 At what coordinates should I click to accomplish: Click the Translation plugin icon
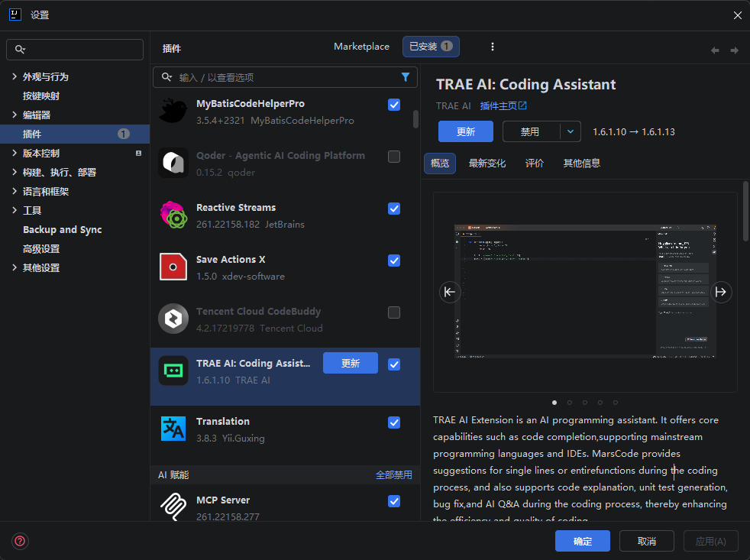point(173,429)
